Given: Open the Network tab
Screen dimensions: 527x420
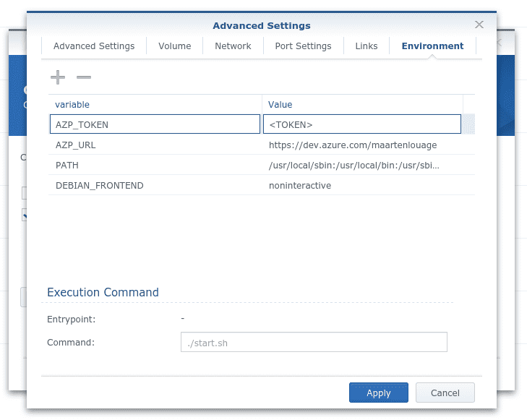Looking at the screenshot, I should pos(233,46).
